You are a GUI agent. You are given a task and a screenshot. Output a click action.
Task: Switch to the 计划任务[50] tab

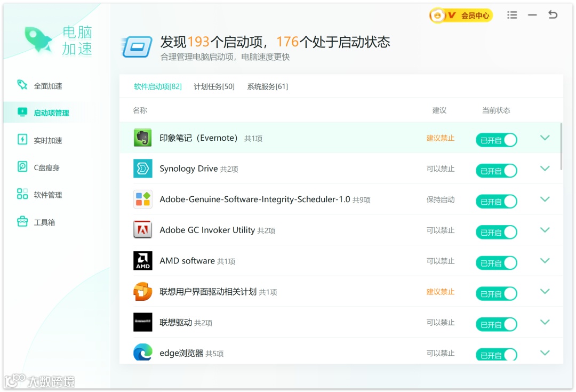[214, 86]
